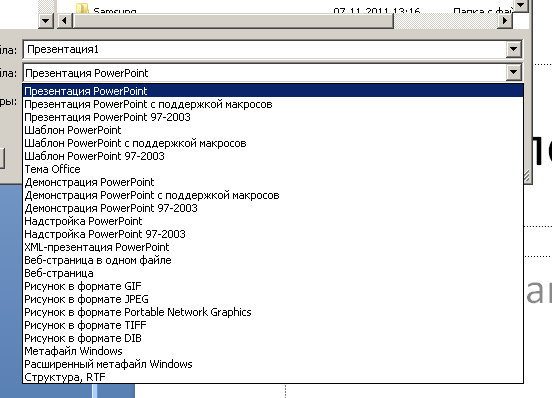Select 'Расширенный метафайл Windows' option
The width and height of the screenshot is (552, 398).
click(x=273, y=365)
